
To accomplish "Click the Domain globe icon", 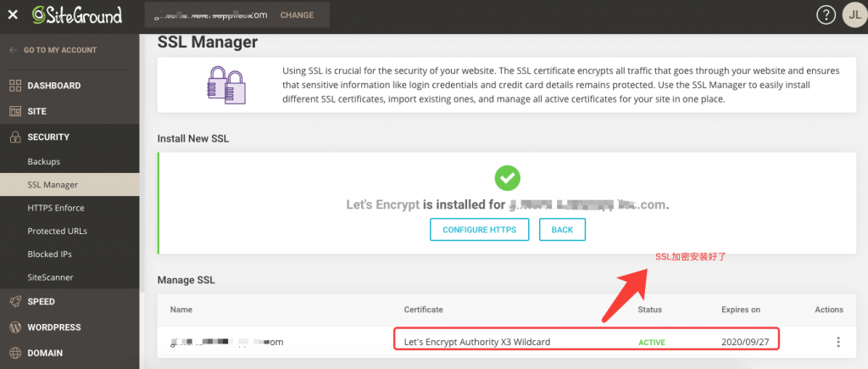I will pyautogui.click(x=15, y=353).
